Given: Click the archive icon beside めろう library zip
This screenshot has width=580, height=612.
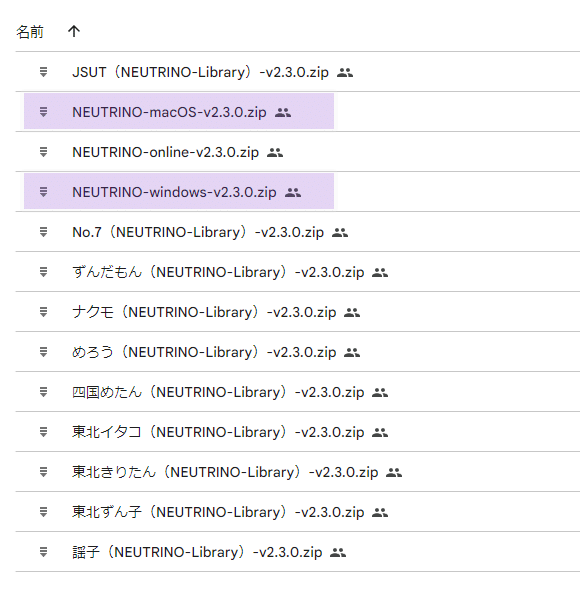Looking at the screenshot, I should point(43,352).
